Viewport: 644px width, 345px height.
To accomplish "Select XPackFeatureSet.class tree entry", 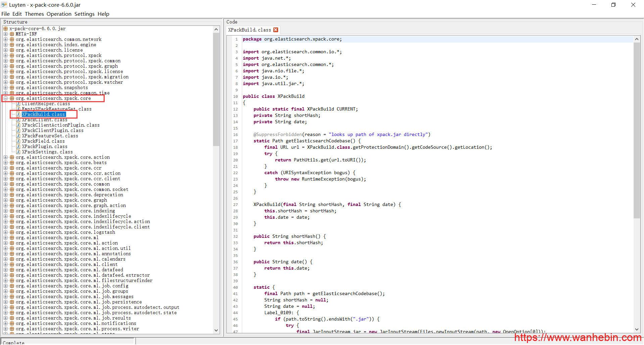I will click(50, 136).
